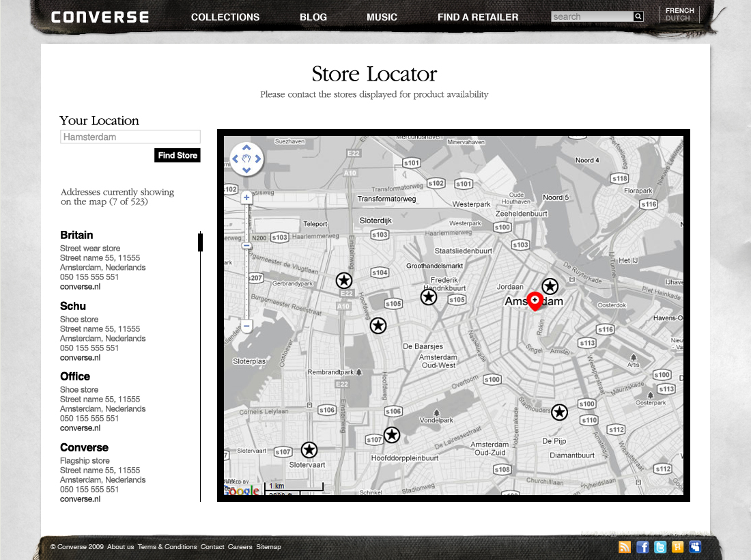Image resolution: width=751 pixels, height=560 pixels.
Task: Click the star marker at Frederik Hendrikbuurt
Action: click(429, 297)
